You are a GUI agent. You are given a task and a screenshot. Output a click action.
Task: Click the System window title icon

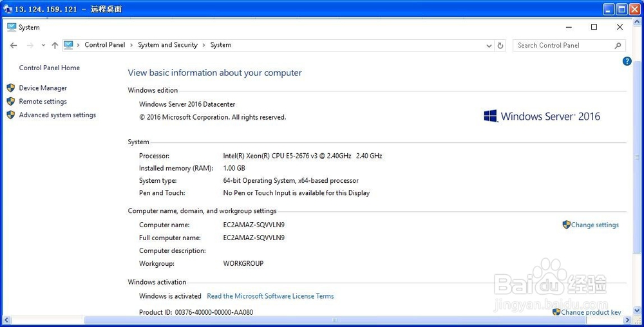[12, 27]
